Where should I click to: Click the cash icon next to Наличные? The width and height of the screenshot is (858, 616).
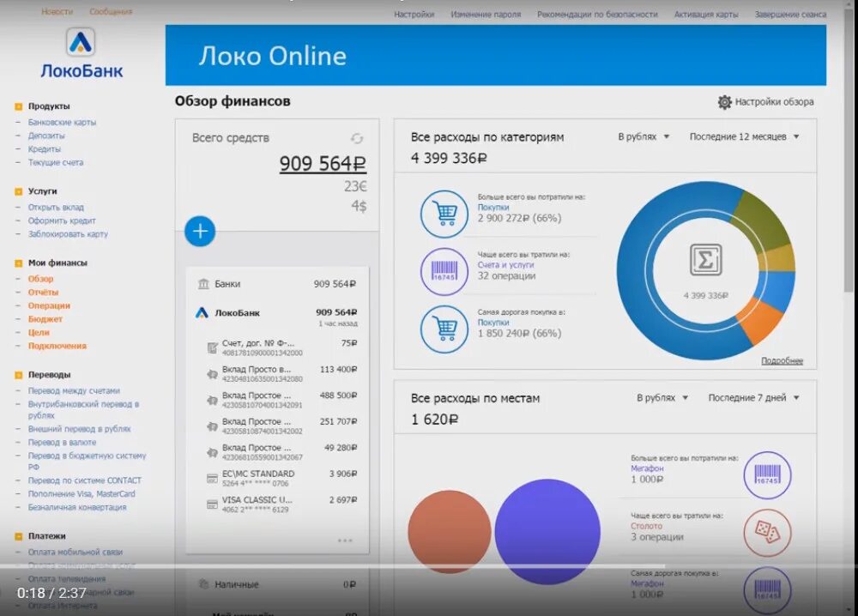pyautogui.click(x=203, y=584)
